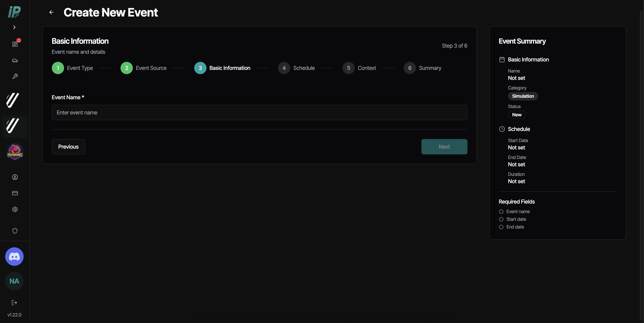Click the v1.22.0 version label

pos(15,315)
